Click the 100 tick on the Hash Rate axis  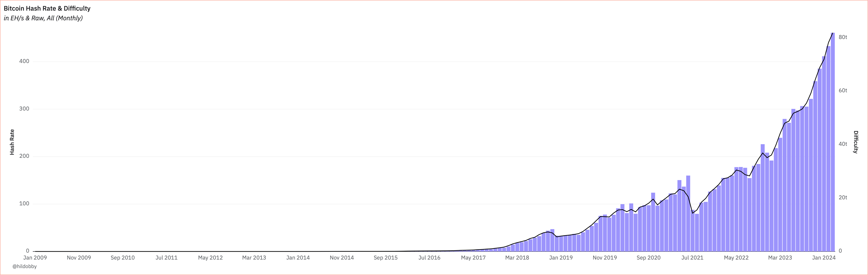coord(24,204)
